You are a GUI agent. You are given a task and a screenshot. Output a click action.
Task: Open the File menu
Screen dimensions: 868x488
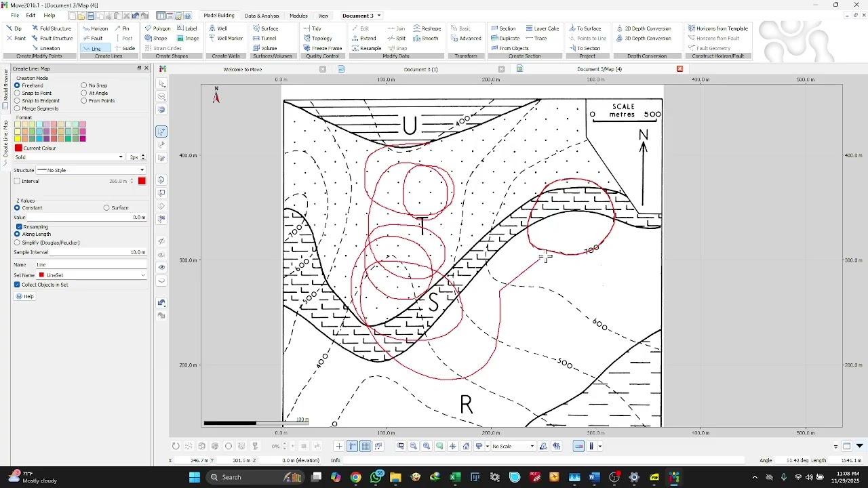pos(15,16)
